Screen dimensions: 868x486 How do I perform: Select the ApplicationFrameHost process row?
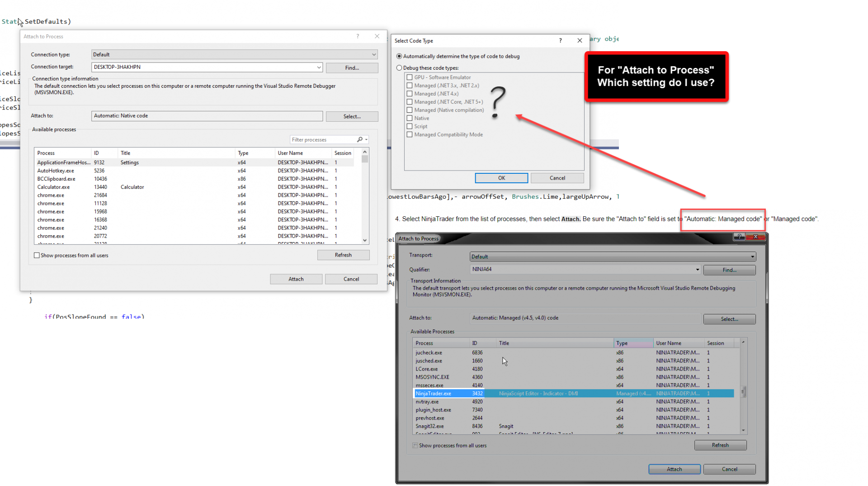coord(194,163)
